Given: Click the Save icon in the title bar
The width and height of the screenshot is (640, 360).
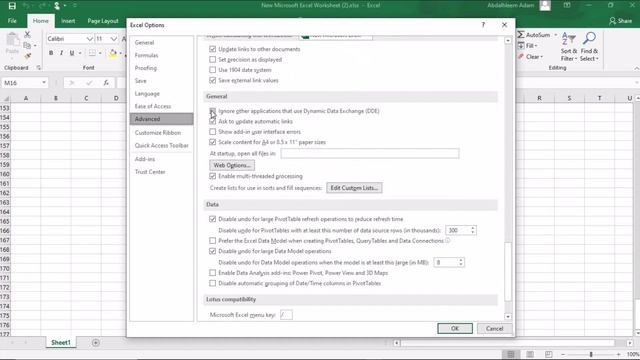Looking at the screenshot, I should pos(12,6).
